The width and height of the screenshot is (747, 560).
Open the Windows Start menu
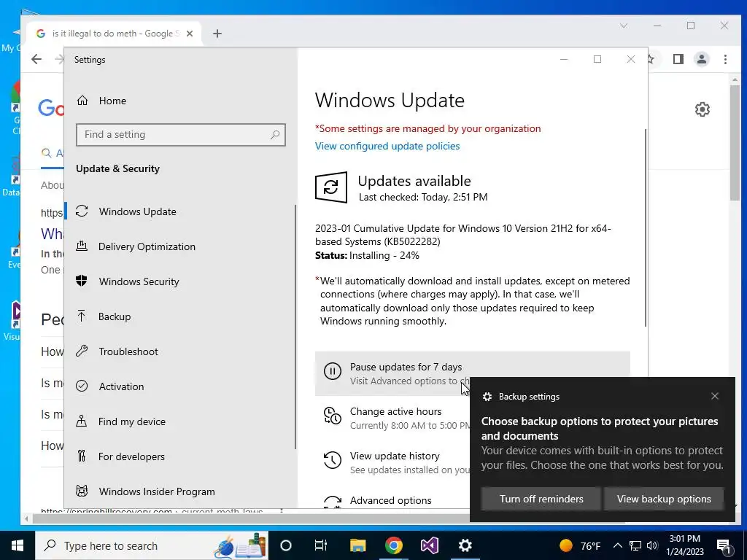18,545
